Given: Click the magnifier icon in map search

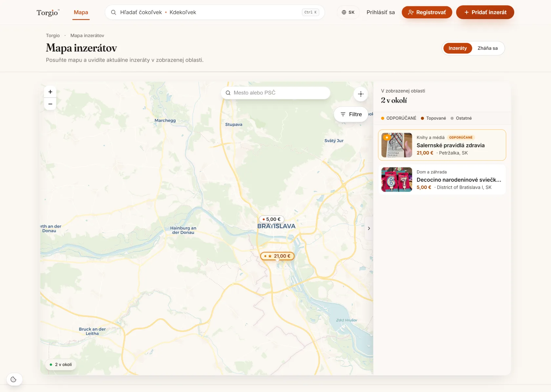Looking at the screenshot, I should point(228,93).
